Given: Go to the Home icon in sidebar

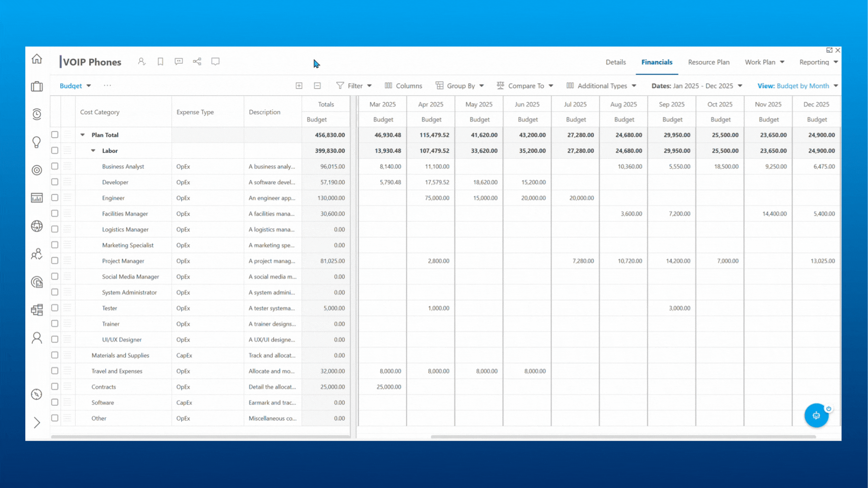Looking at the screenshot, I should click(37, 59).
